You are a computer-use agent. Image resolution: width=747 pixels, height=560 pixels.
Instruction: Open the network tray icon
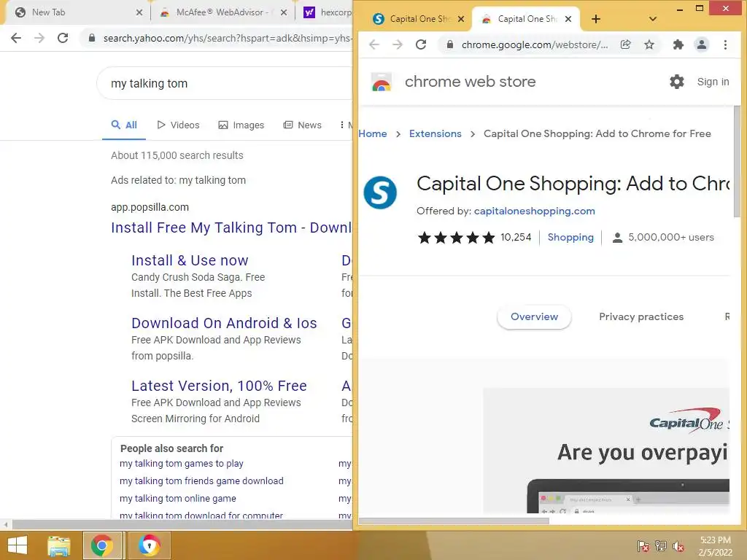click(660, 545)
